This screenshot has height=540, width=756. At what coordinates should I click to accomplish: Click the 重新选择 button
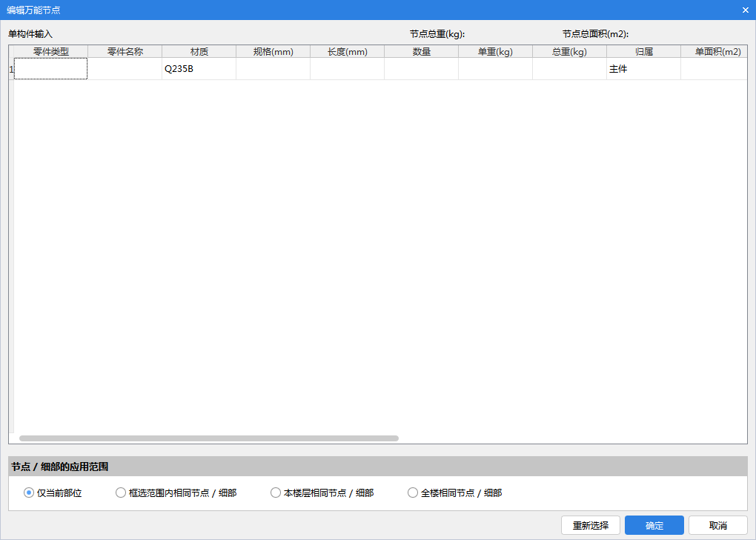[x=591, y=525]
